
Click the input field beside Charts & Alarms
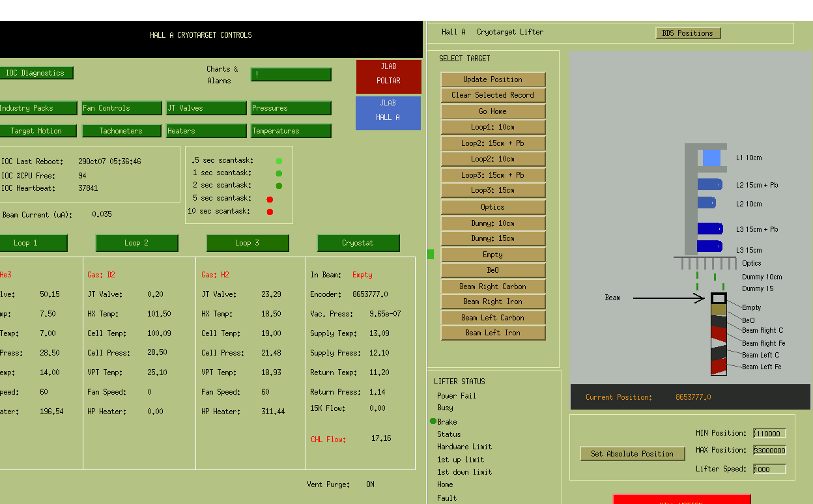(x=291, y=74)
